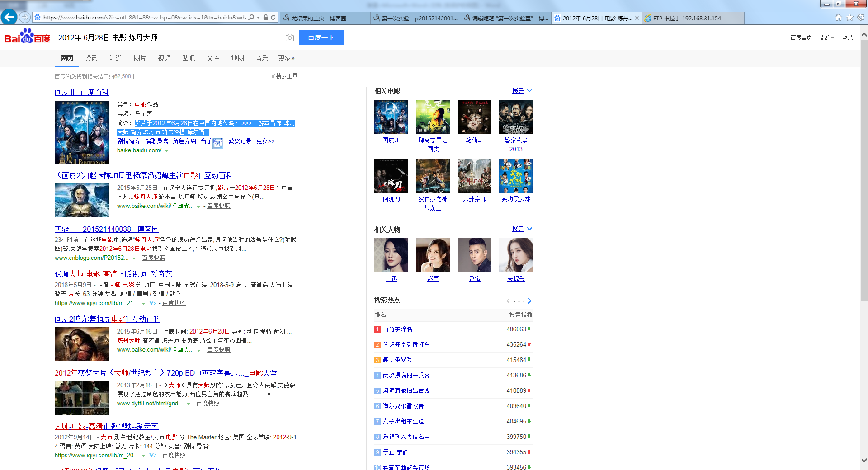Click the 画皮Ⅱ Painted Skin poster thumbnail in results
868x470 pixels.
click(x=82, y=132)
